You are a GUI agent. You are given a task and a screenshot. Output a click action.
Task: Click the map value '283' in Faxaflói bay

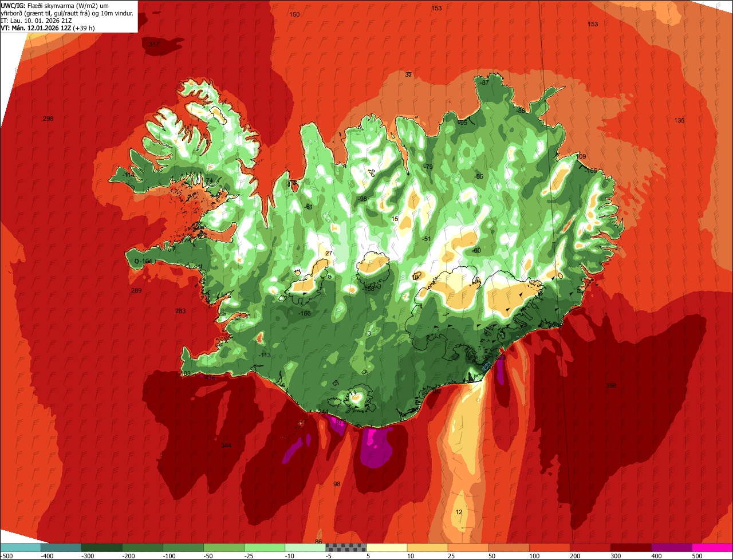180,311
